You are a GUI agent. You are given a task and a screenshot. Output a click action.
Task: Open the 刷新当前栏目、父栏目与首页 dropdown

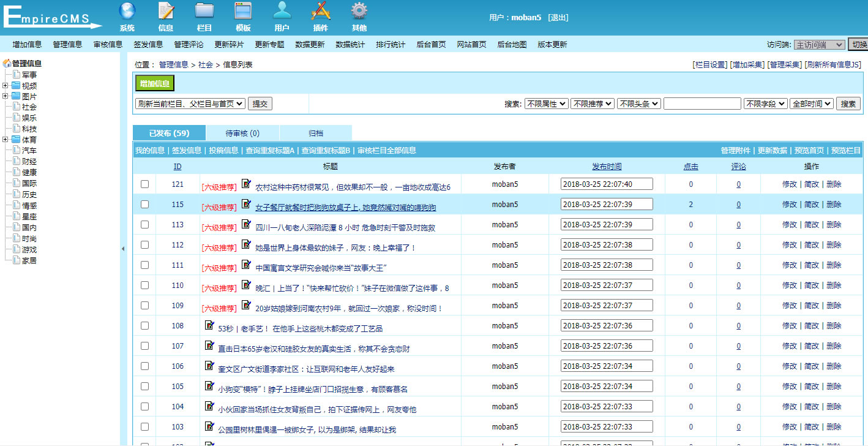tap(190, 104)
